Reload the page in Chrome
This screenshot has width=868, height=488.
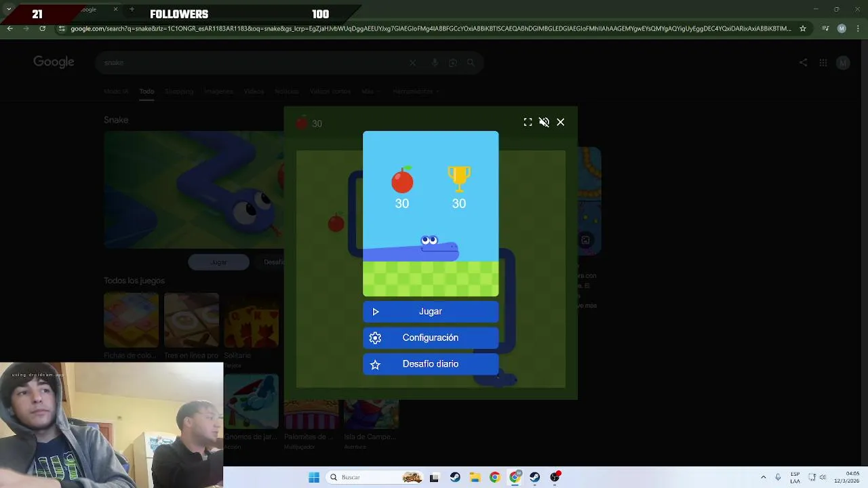(x=42, y=28)
